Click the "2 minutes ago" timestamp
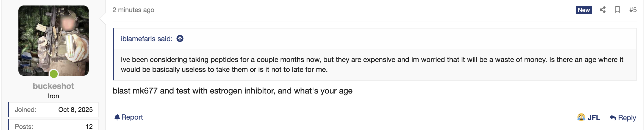The height and width of the screenshot is (130, 644). (133, 10)
